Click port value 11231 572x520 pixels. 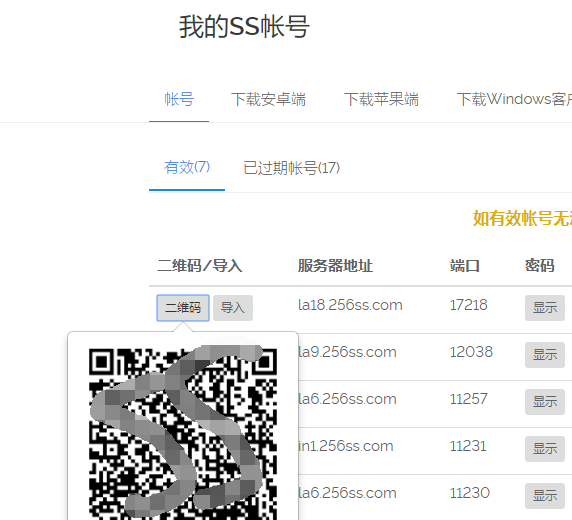[468, 446]
